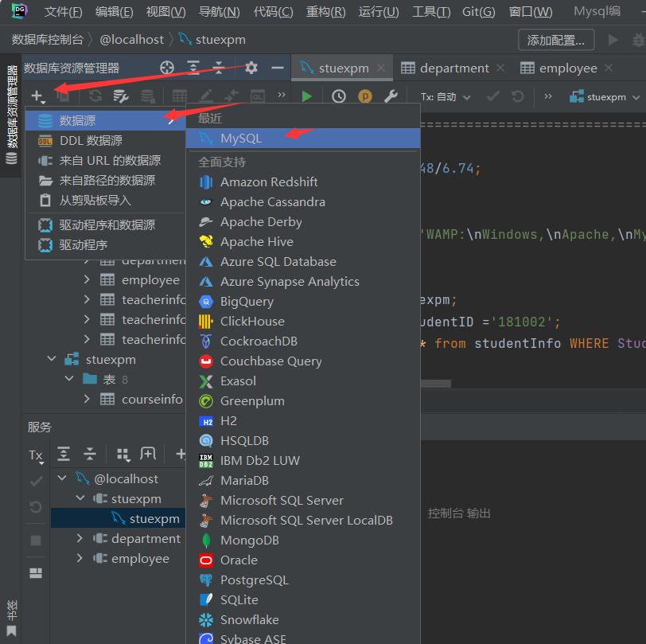Collapse all items in the Services panel
This screenshot has width=646, height=644.
coord(90,454)
